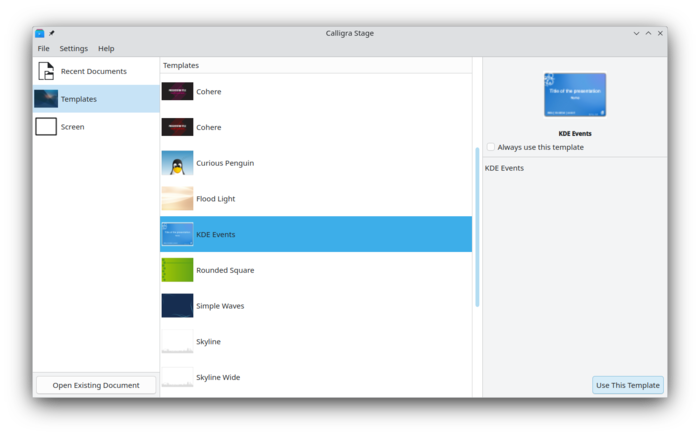Click the pin window icon in title bar
The width and height of the screenshot is (700, 436).
(x=52, y=33)
